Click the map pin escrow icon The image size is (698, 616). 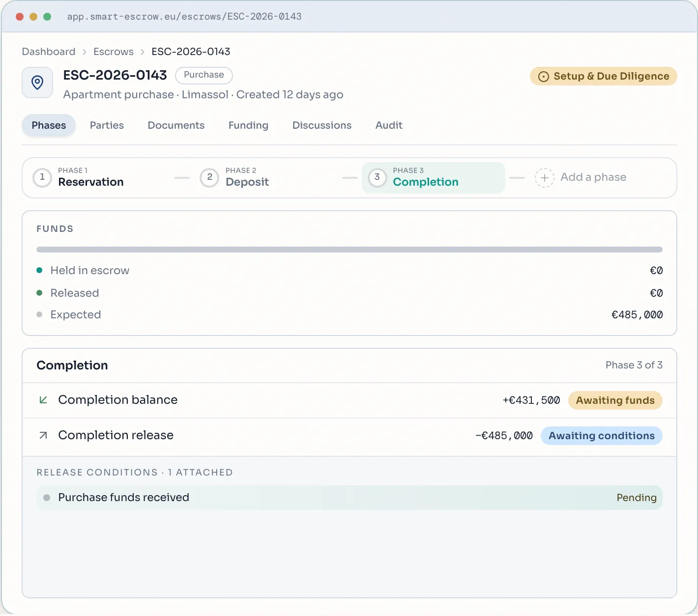(37, 83)
